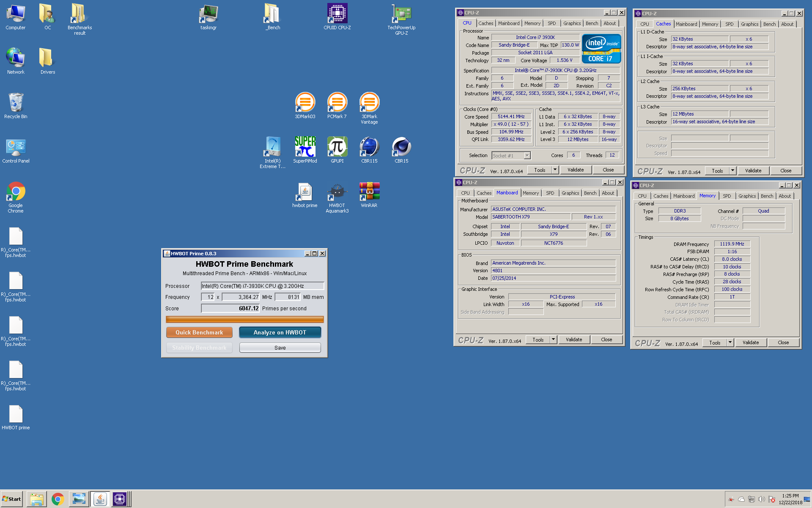The height and width of the screenshot is (508, 812).
Task: Click the taskbar clock
Action: [790, 499]
